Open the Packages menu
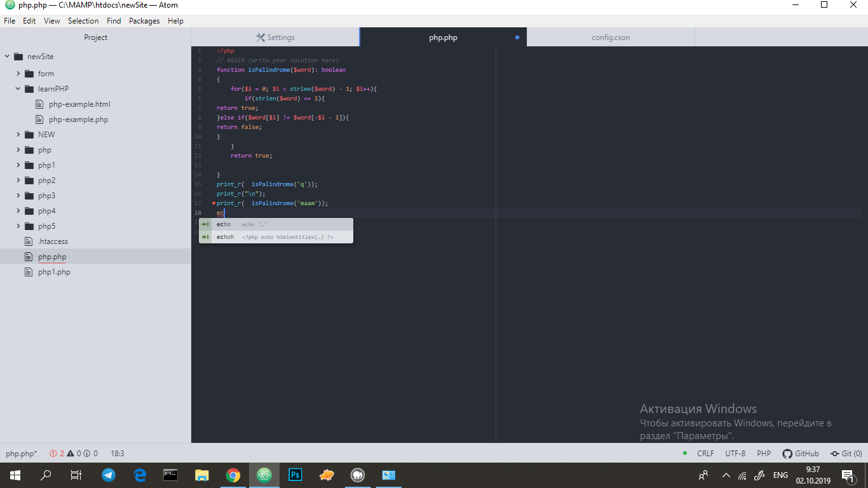 tap(144, 21)
